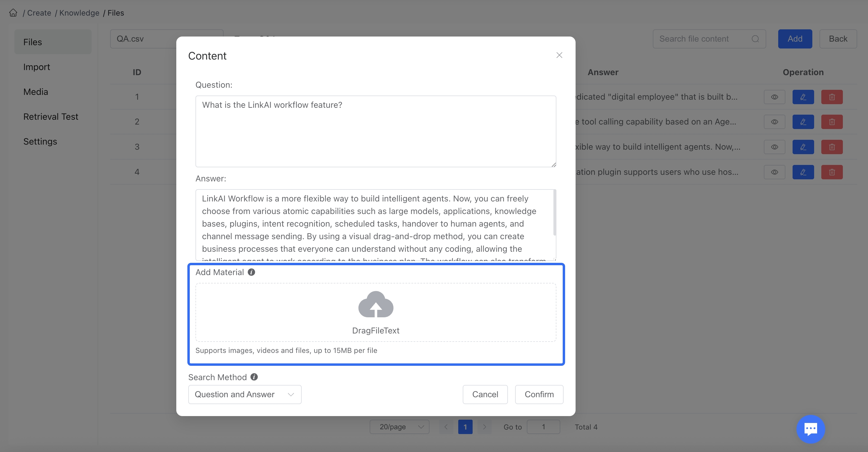Edit row 4 with the pencil icon
Screen dimensions: 868x452
(x=803, y=172)
